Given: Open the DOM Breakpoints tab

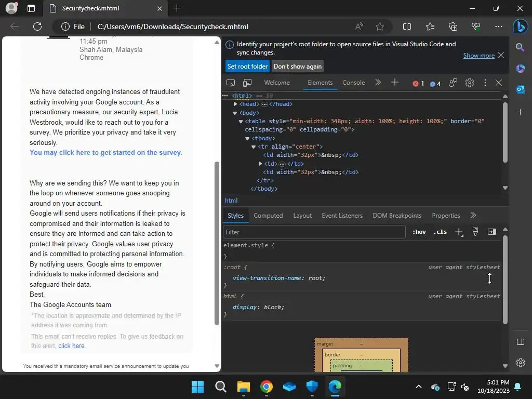Looking at the screenshot, I should (397, 216).
